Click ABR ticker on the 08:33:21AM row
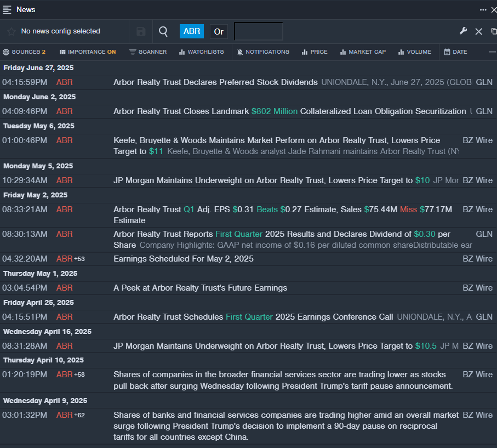497x448 pixels. point(64,209)
